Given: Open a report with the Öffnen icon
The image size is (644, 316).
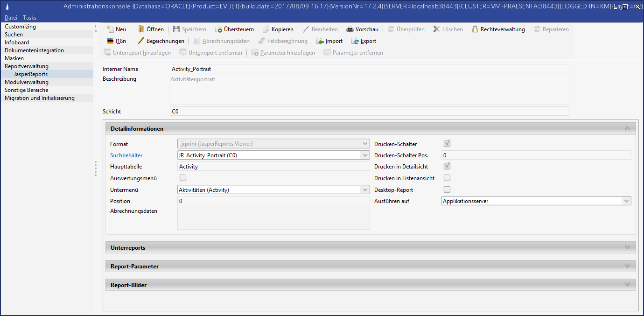Looking at the screenshot, I should point(141,29).
